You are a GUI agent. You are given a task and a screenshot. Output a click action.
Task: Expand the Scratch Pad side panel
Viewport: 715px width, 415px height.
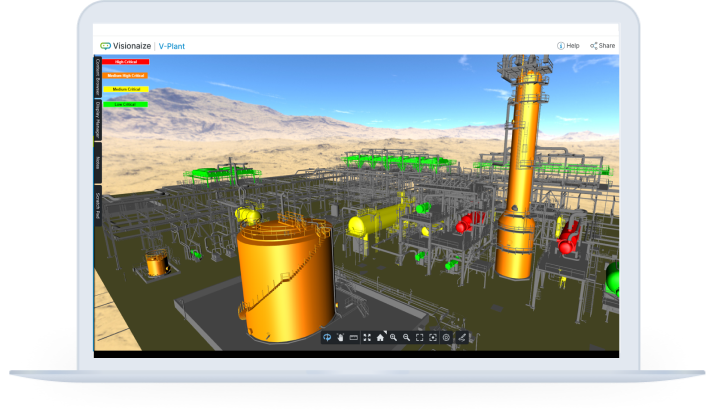tap(98, 204)
